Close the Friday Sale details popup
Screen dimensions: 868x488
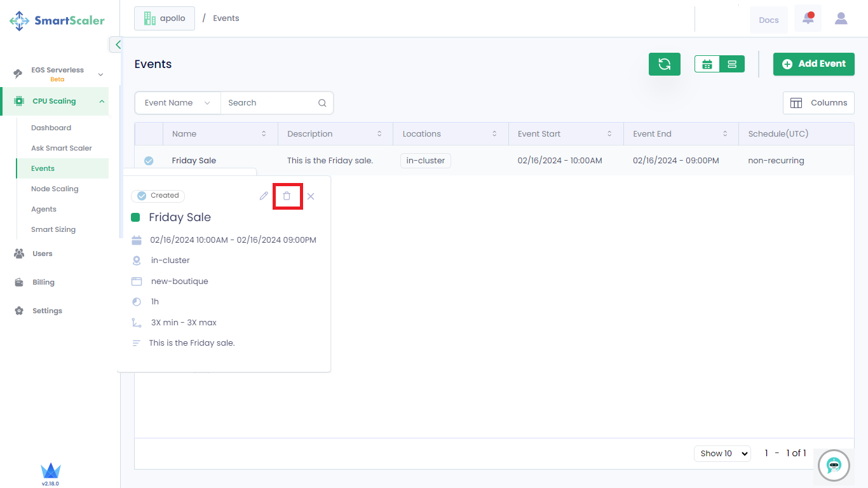pos(311,196)
